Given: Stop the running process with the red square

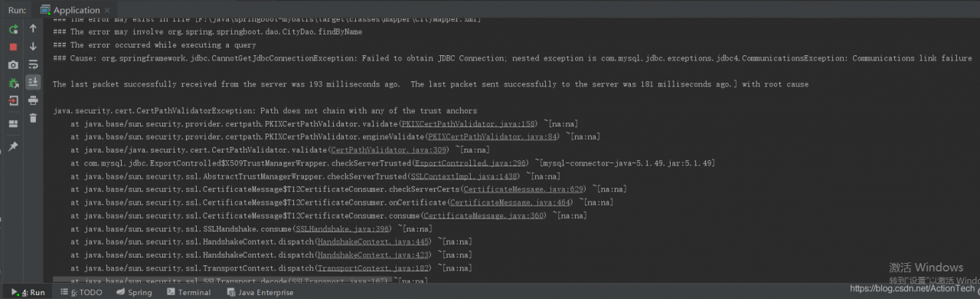Looking at the screenshot, I should click(x=13, y=47).
